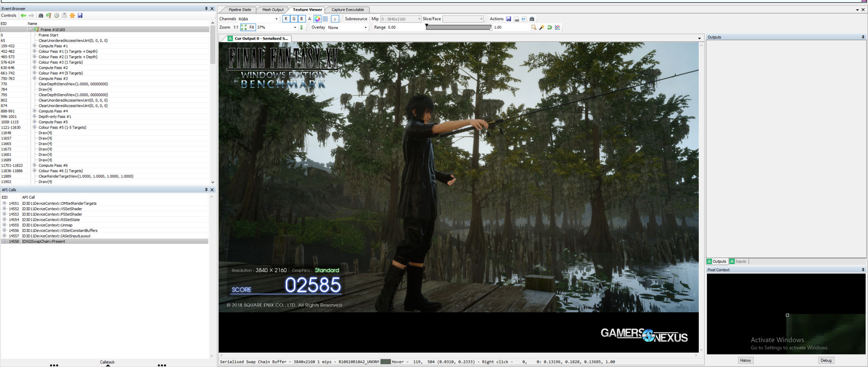The width and height of the screenshot is (868, 367).
Task: Pin the Event Browser panel
Action: tap(206, 8)
